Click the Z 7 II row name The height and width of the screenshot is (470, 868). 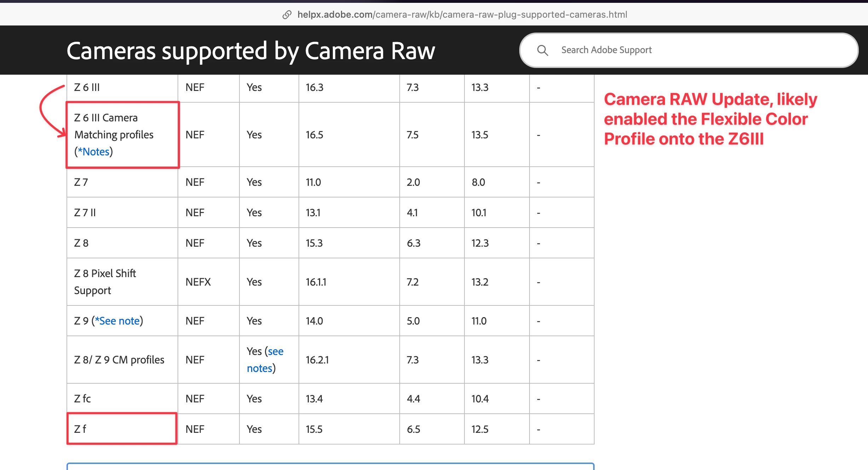(85, 213)
